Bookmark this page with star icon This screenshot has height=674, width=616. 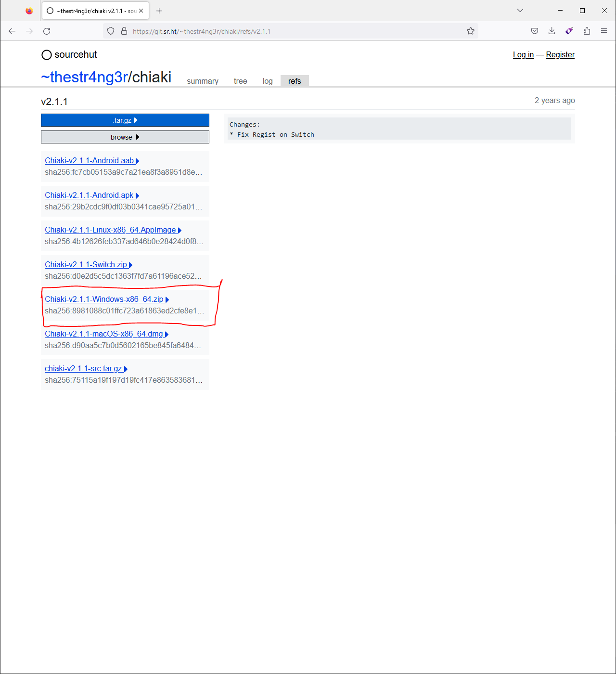(x=470, y=31)
